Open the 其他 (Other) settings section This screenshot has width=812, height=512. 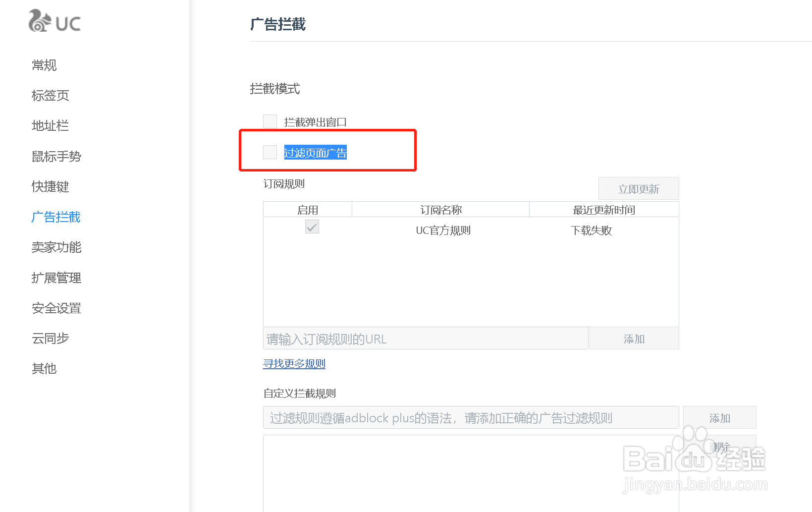coord(44,368)
